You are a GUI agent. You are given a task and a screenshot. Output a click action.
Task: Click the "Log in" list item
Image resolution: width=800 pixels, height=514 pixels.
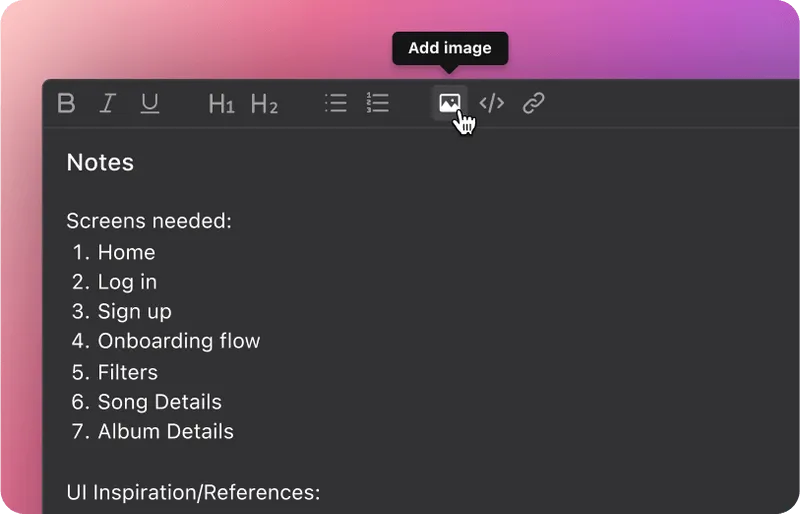tap(127, 282)
